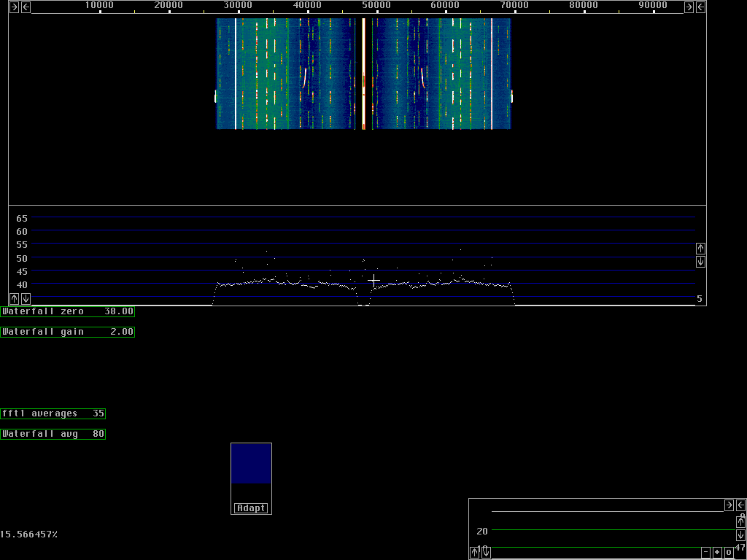Viewport: 747px width, 560px height.
Task: Click the Adapt button
Action: coord(251,508)
